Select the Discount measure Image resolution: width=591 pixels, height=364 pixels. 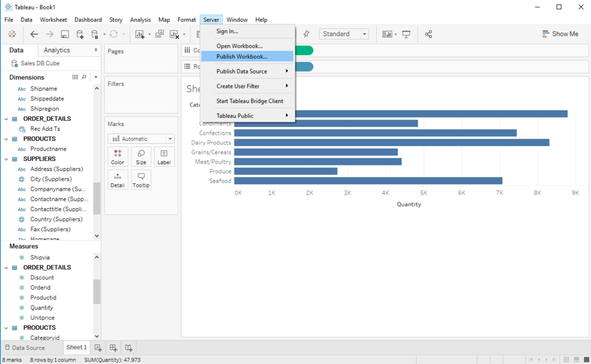click(x=42, y=278)
